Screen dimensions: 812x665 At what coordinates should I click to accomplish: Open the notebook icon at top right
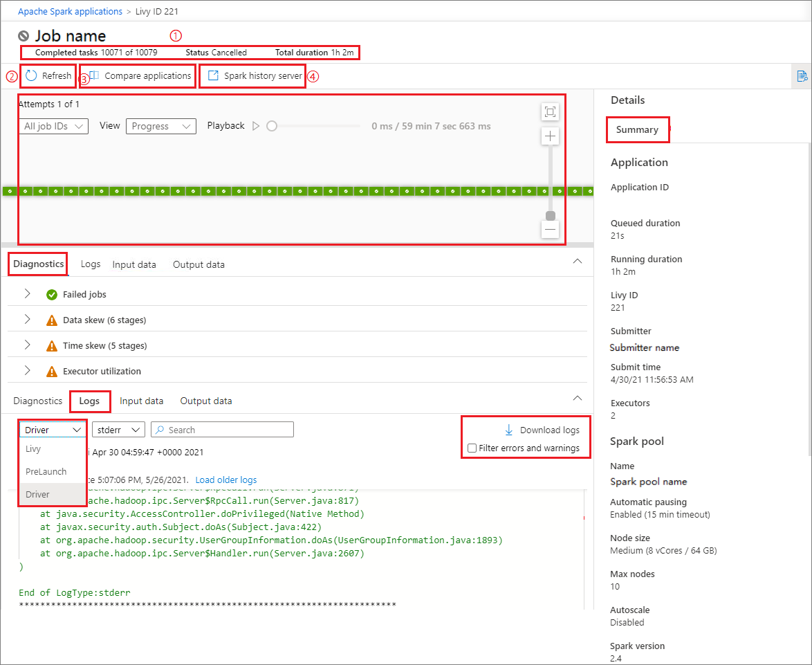click(803, 75)
